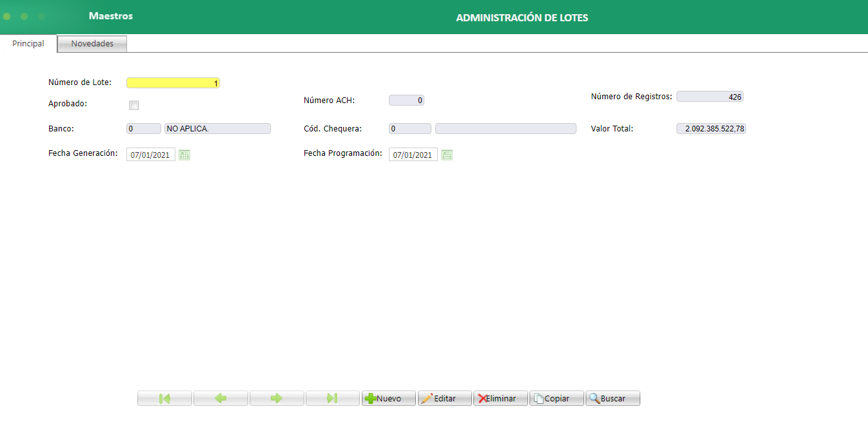Screen dimensions: 868x422
Task: Click the Editar button
Action: (x=445, y=398)
